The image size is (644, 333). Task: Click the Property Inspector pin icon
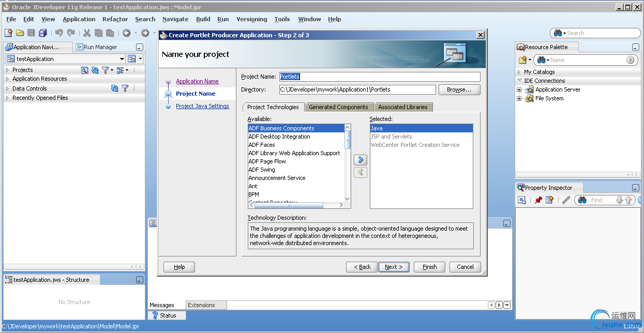click(x=538, y=200)
